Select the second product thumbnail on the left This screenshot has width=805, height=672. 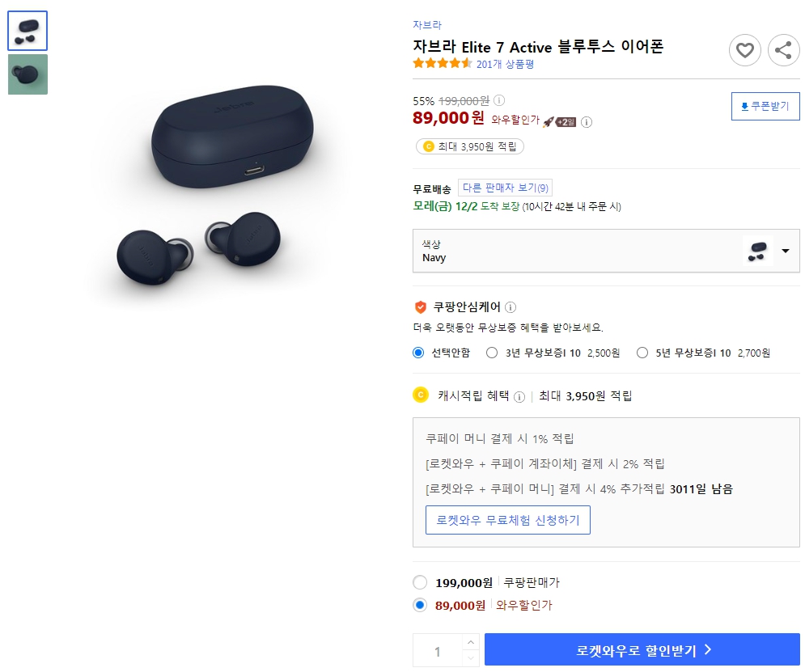click(x=27, y=74)
